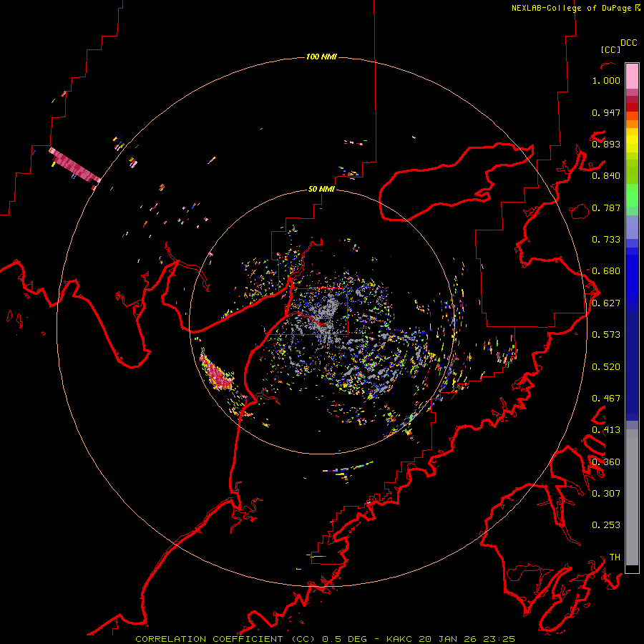Click the pink-red echo cluster southwest of radar
The width and height of the screenshot is (644, 644).
coord(217,372)
